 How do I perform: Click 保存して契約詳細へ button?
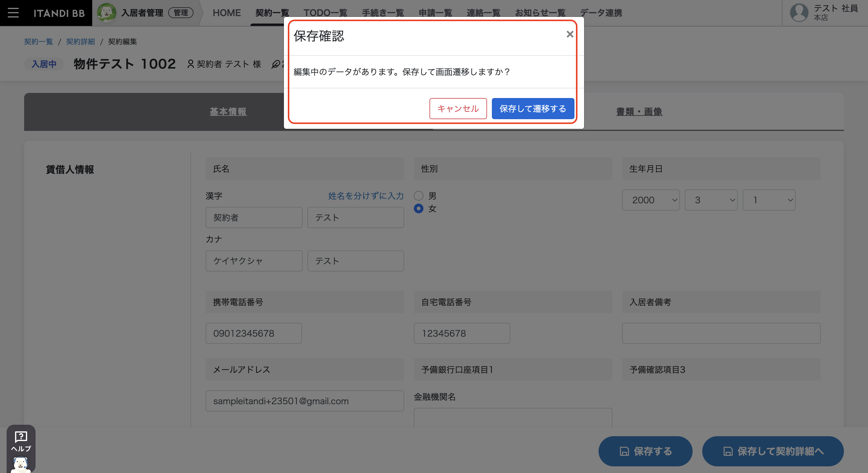coord(773,451)
